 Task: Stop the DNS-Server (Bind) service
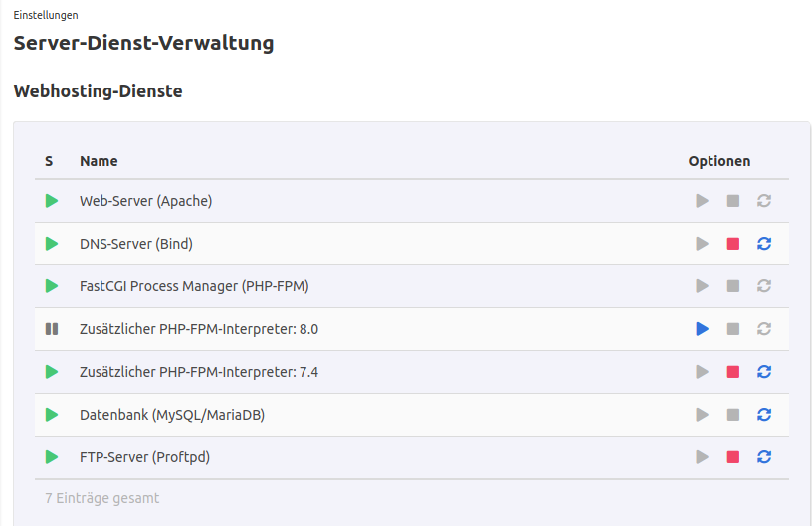click(x=733, y=244)
